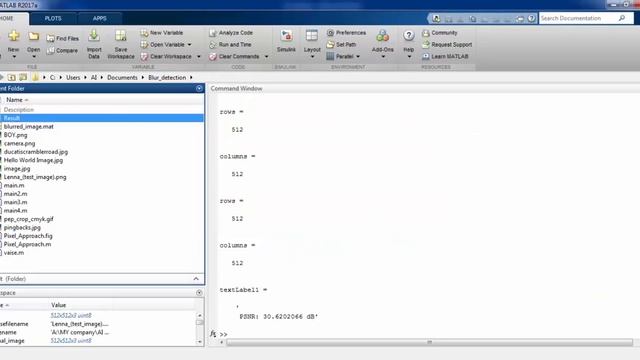The height and width of the screenshot is (360, 640).
Task: Select vaise.m file
Action: tap(14, 253)
